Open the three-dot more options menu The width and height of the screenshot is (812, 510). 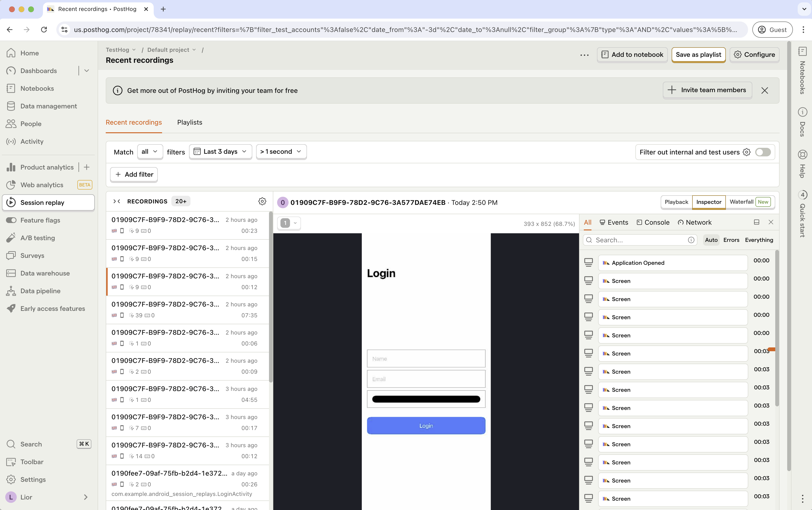(584, 55)
